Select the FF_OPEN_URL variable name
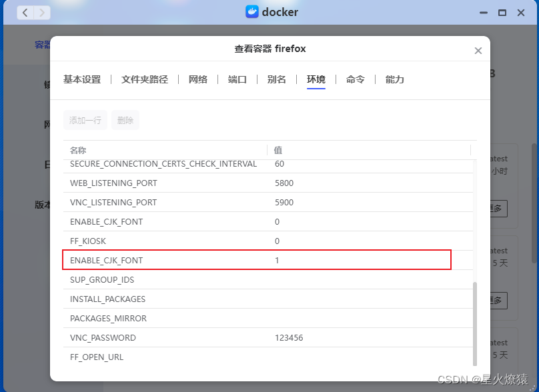The height and width of the screenshot is (392, 539). tap(97, 357)
